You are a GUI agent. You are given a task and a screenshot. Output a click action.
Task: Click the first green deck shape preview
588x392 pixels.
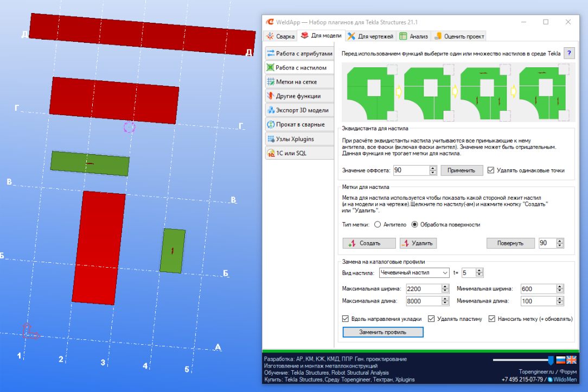370,93
